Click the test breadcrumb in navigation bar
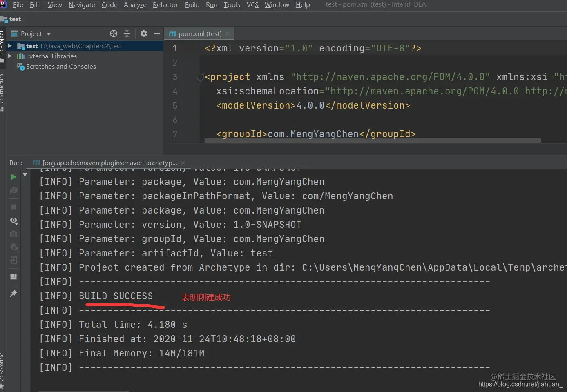This screenshot has width=567, height=392. point(11,19)
